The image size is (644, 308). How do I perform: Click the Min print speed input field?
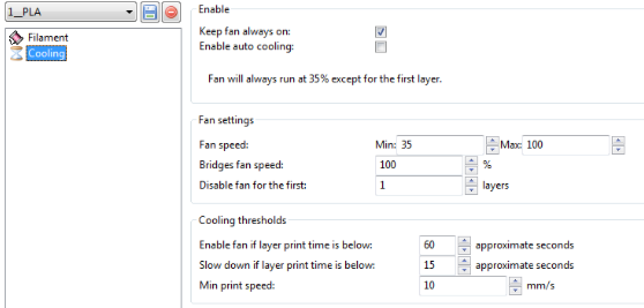point(463,286)
